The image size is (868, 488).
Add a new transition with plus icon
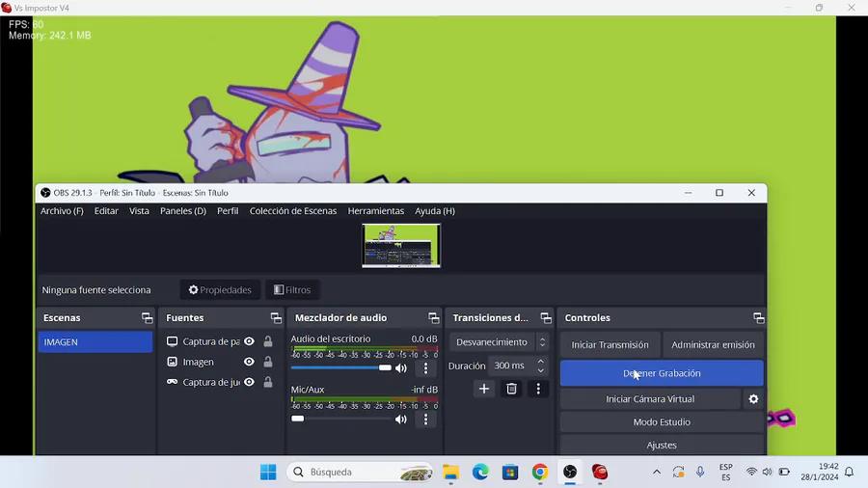[x=484, y=389]
